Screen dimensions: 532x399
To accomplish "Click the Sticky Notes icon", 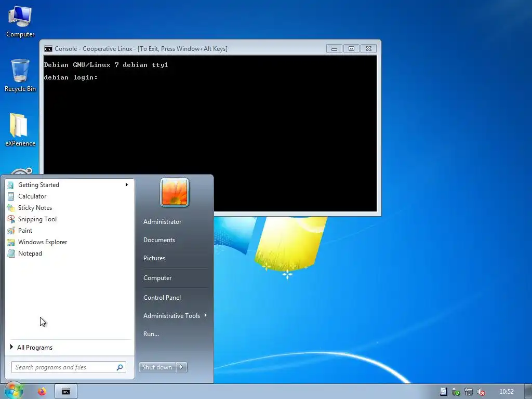I will click(11, 208).
